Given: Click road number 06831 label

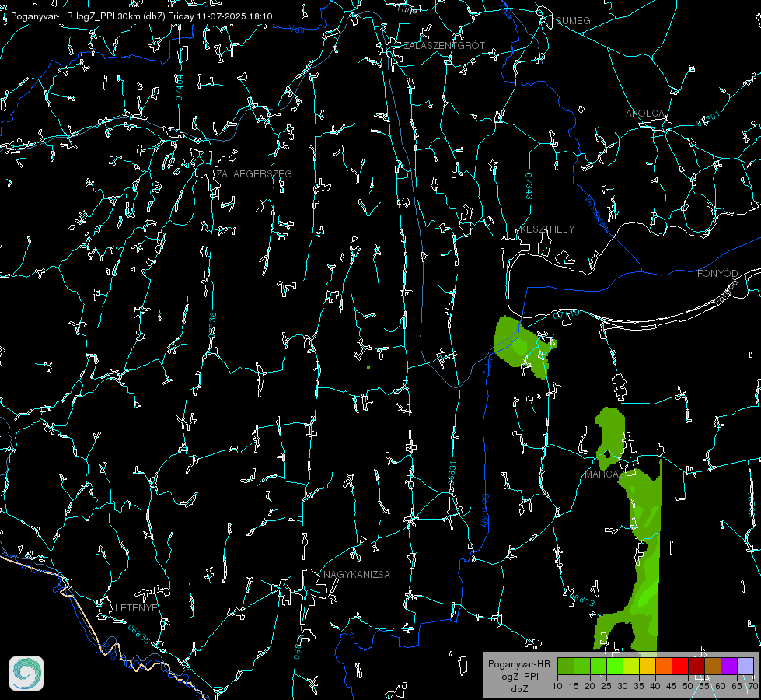Looking at the screenshot, I should click(x=452, y=474).
